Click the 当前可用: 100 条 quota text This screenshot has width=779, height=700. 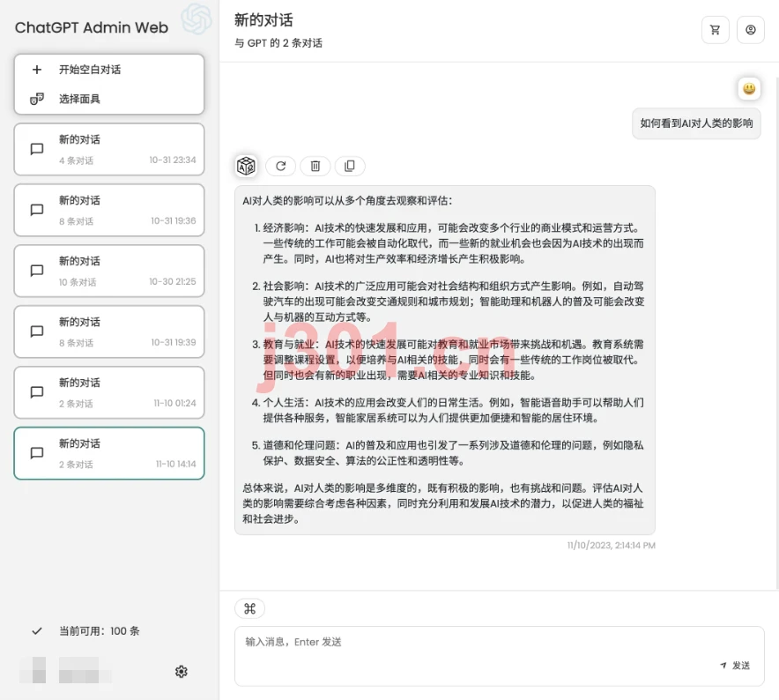point(100,631)
